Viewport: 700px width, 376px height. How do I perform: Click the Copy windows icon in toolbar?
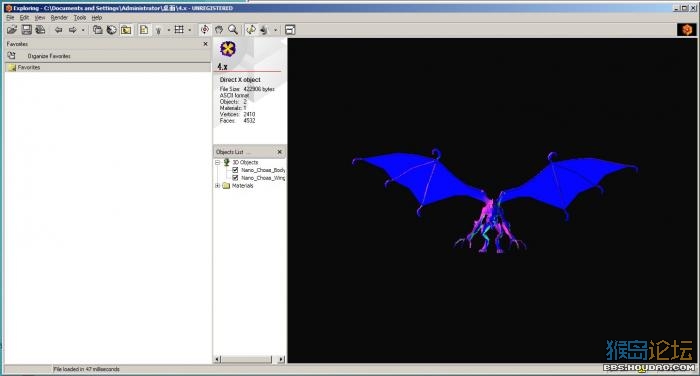pyautogui.click(x=97, y=30)
